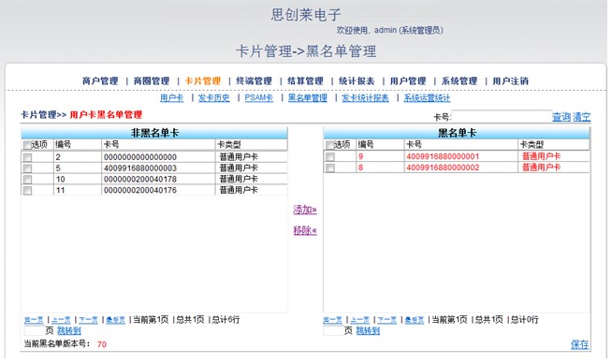
Task: Check the row with card 0000000200040176
Action: (x=27, y=191)
